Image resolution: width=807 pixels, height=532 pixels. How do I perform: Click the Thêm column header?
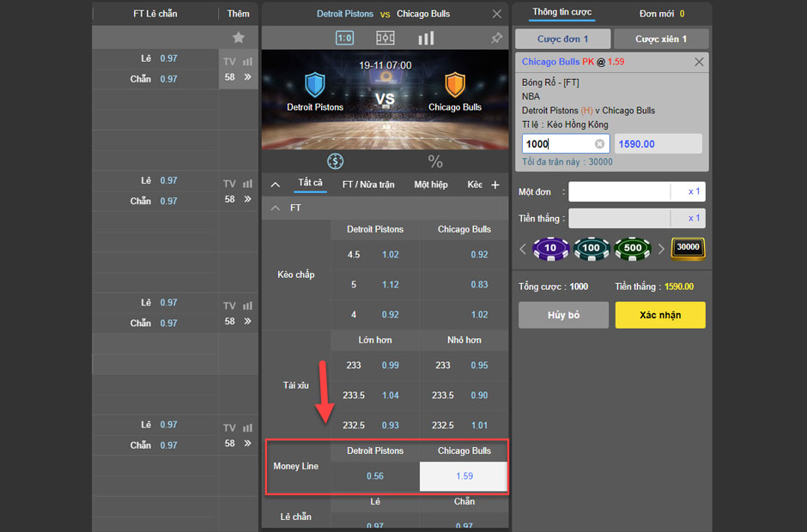click(x=239, y=14)
